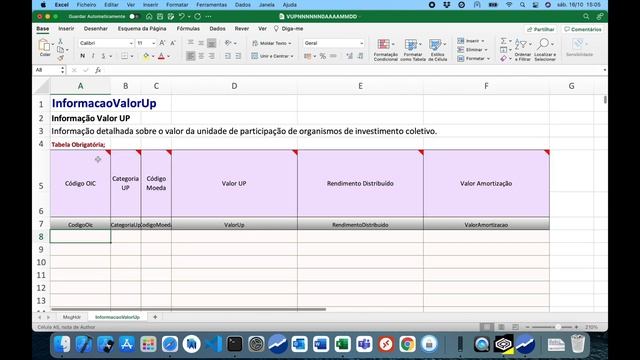The width and height of the screenshot is (640, 360).
Task: Click the Redo circular arrow icon
Action: pyautogui.click(x=198, y=16)
